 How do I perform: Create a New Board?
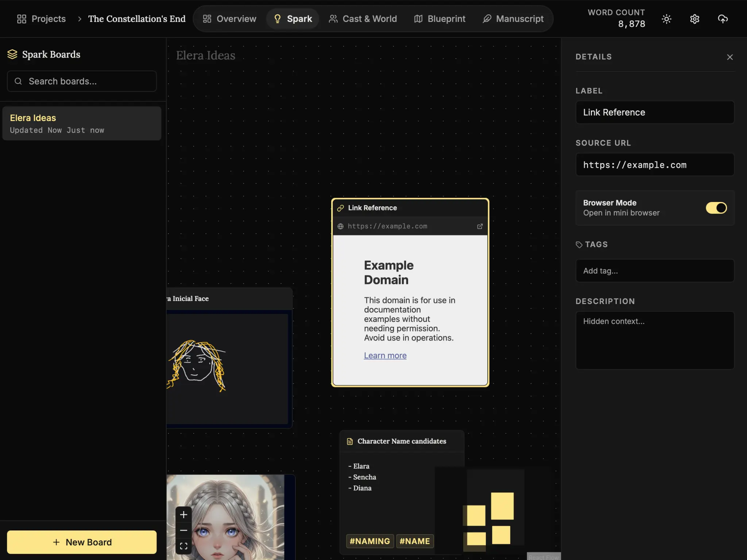tap(82, 542)
